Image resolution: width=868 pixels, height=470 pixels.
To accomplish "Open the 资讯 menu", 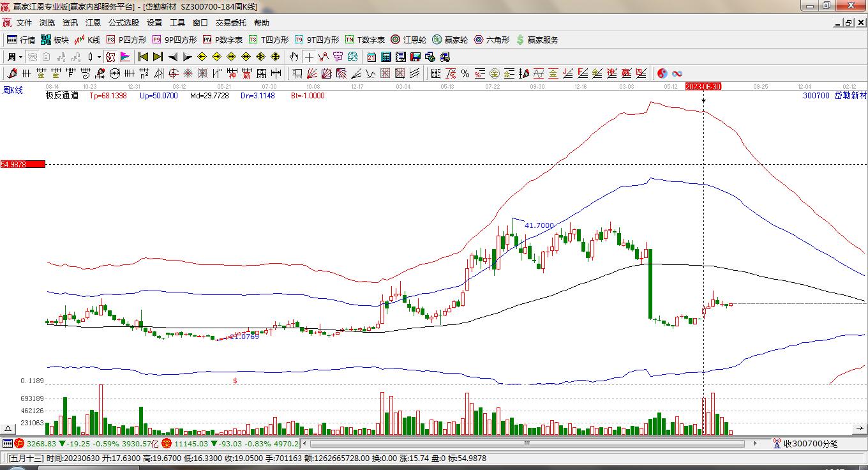I will tap(70, 23).
